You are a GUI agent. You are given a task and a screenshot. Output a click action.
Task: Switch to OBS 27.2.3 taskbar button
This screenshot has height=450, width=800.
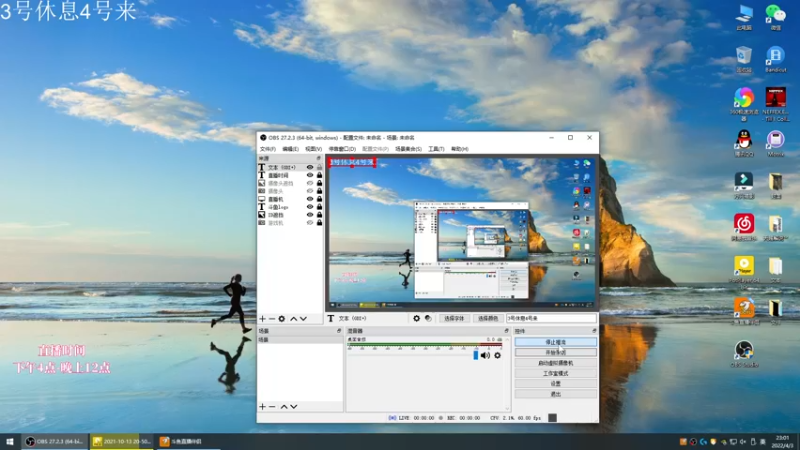tap(55, 442)
